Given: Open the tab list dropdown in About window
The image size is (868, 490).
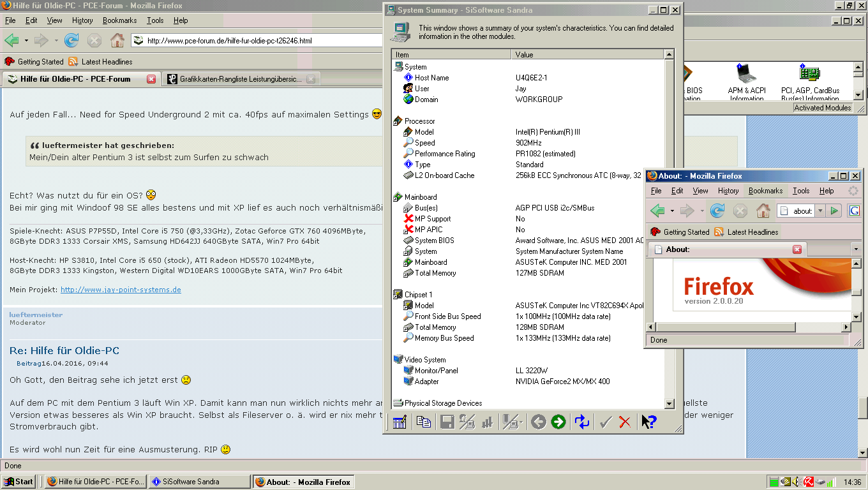Looking at the screenshot, I should (856, 249).
